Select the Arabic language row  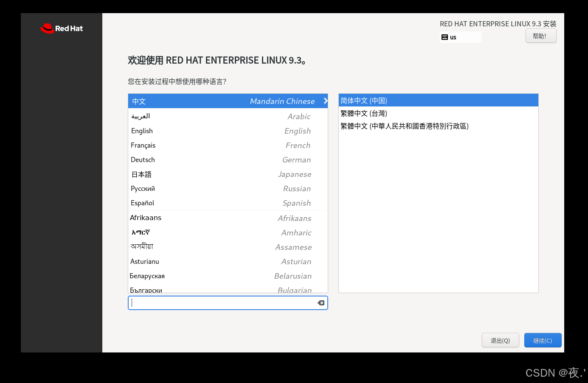pos(228,116)
